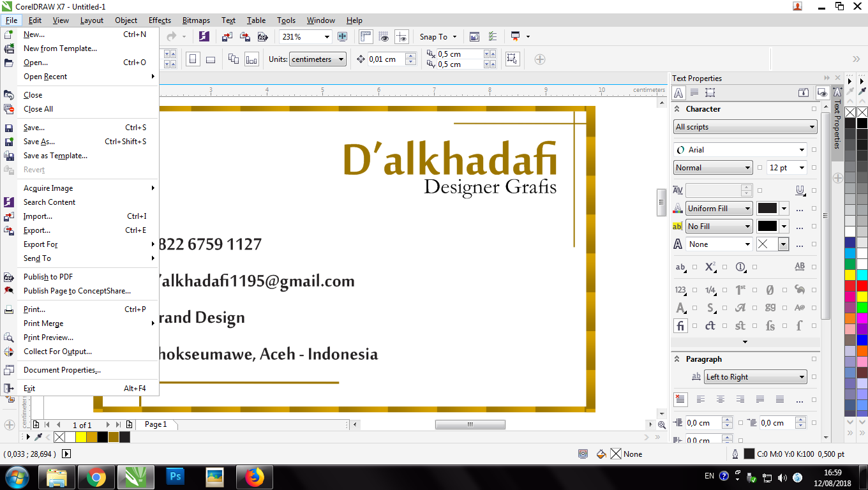Click the Import icon in the standard toolbar
Screen dimensions: 868x490
[227, 37]
